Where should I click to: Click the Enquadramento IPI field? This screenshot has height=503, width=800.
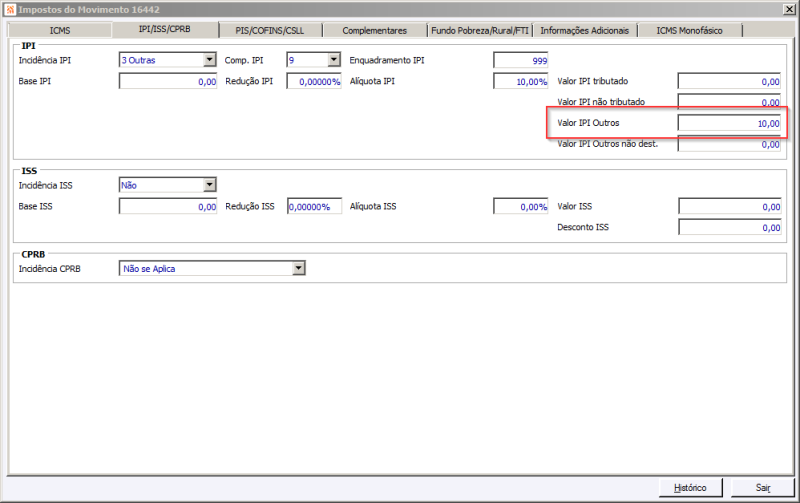(x=520, y=60)
